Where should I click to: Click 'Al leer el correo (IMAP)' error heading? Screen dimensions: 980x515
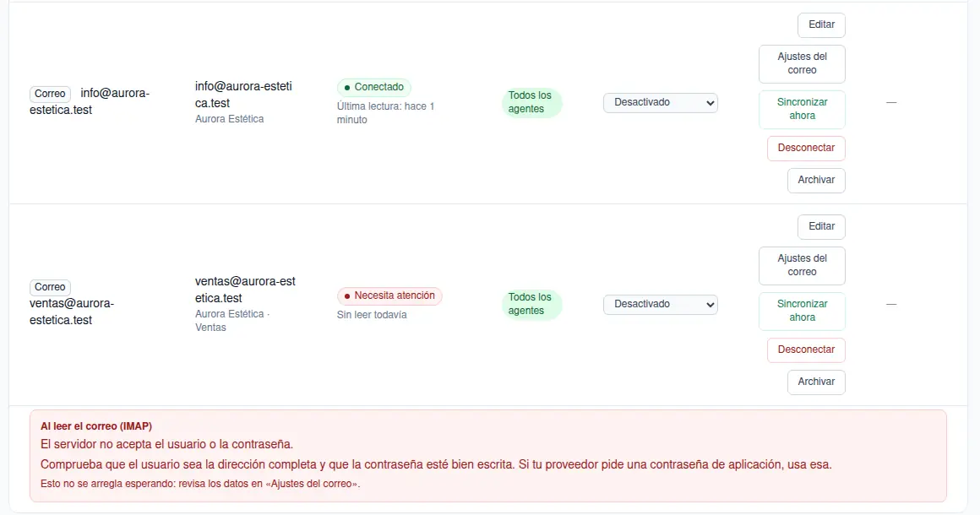tap(96, 426)
